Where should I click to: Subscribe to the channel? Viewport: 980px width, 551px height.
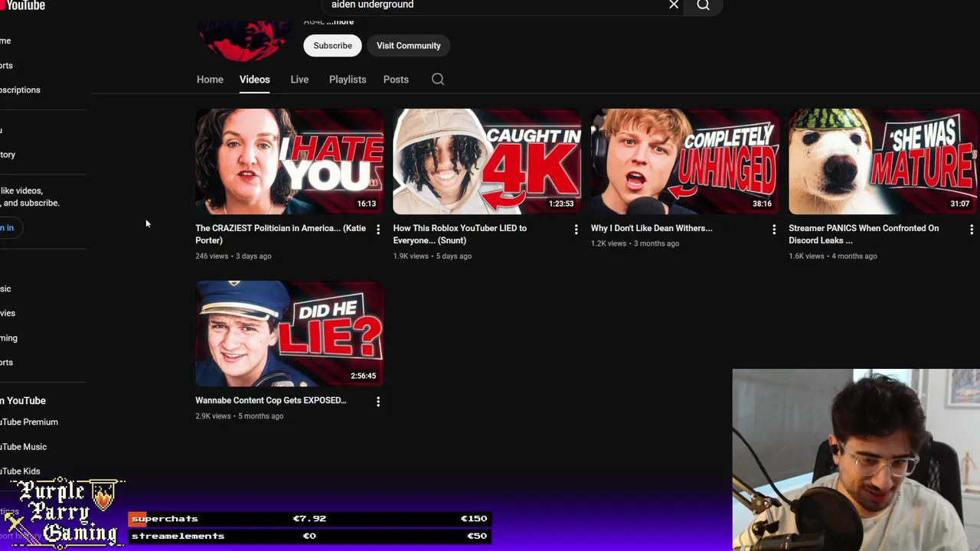point(333,46)
